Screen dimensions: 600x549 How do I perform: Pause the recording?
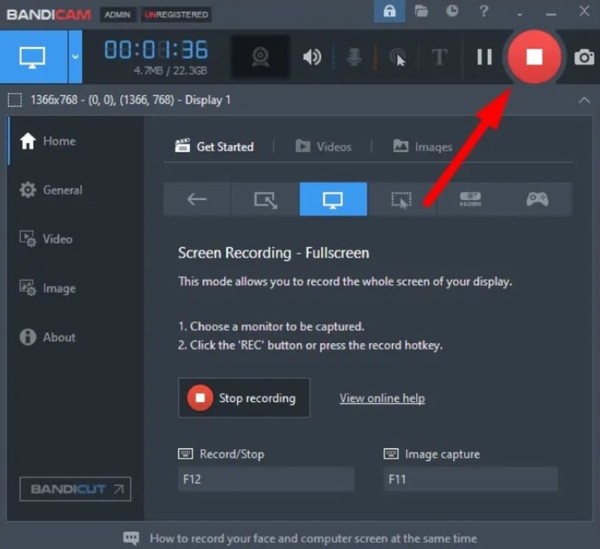coord(484,58)
